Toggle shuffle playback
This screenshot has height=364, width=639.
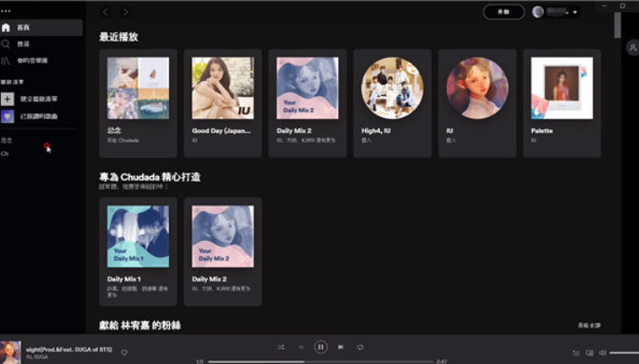click(281, 347)
